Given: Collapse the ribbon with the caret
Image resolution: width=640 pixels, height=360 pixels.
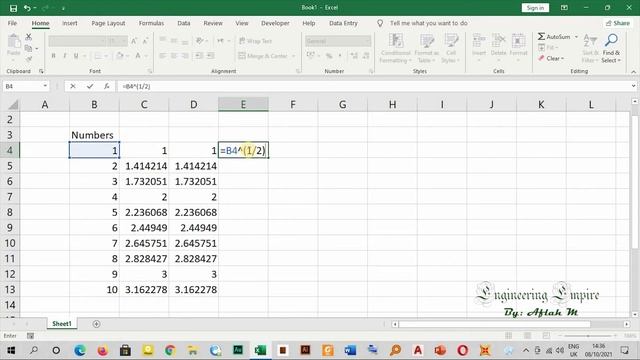Looking at the screenshot, I should pos(633,71).
